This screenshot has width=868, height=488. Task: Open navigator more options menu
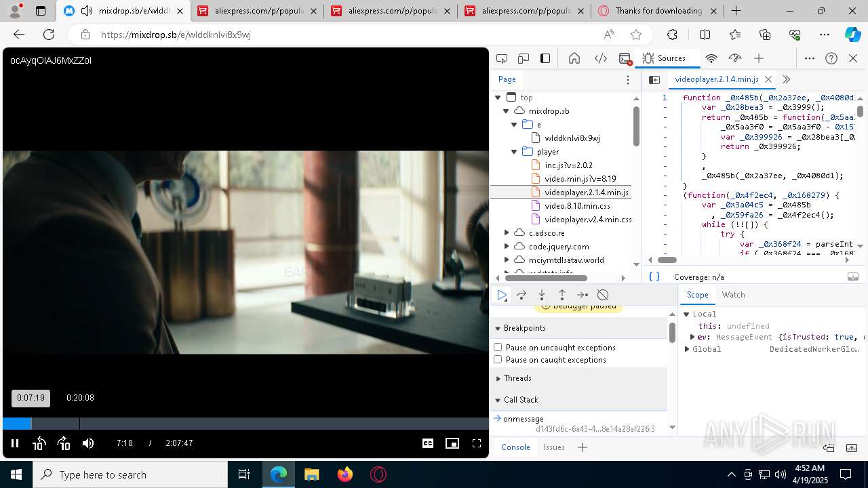pyautogui.click(x=628, y=80)
